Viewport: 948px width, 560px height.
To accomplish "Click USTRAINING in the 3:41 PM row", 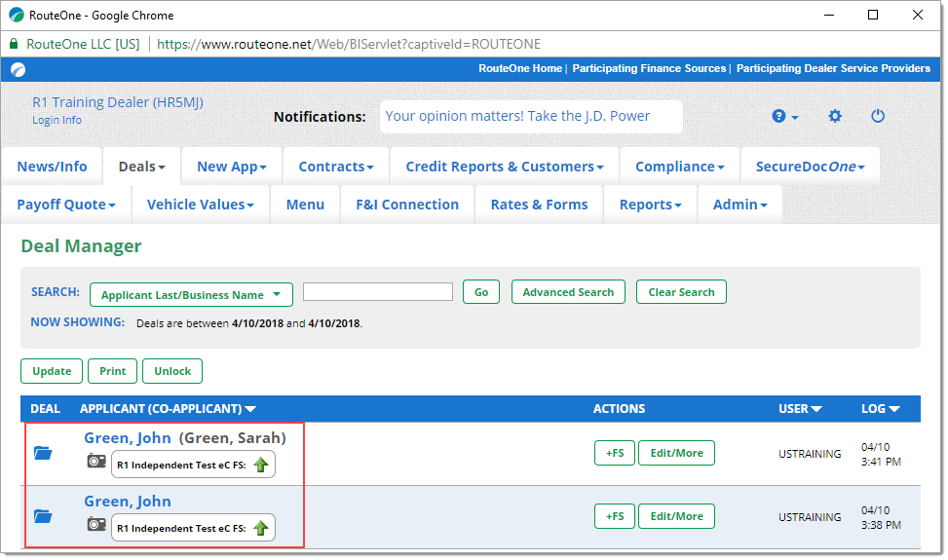I will coord(810,454).
